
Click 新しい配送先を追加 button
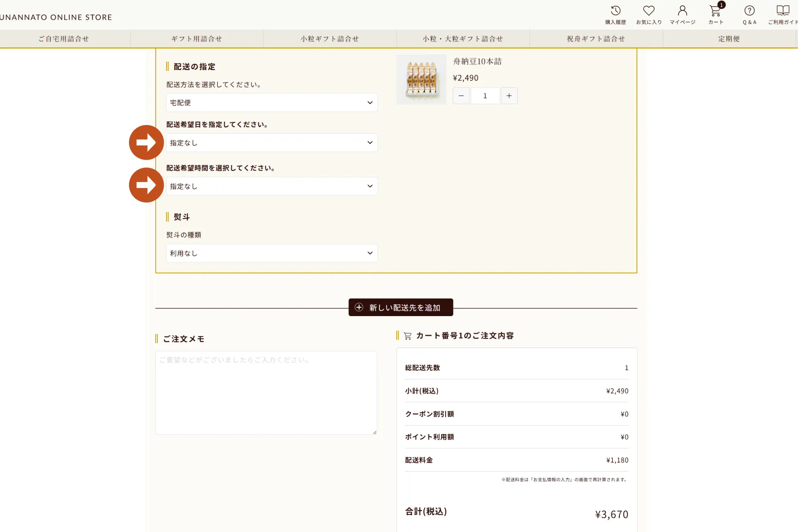(x=401, y=307)
